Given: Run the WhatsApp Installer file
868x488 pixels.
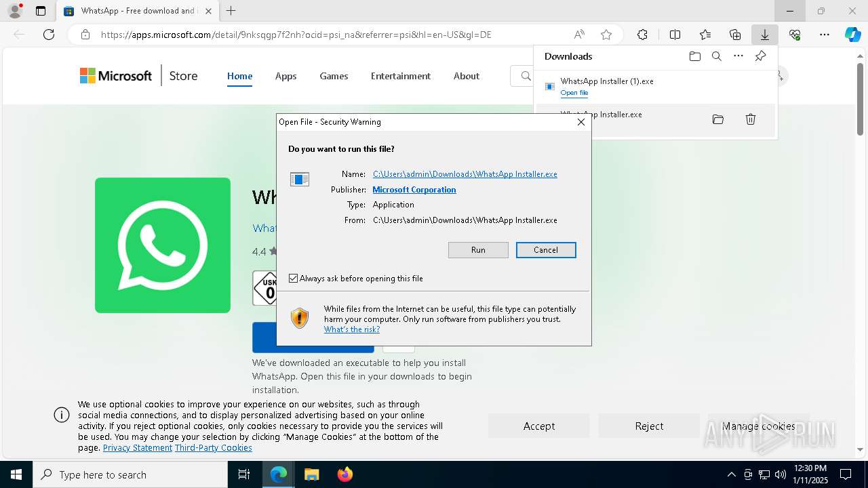Looking at the screenshot, I should pyautogui.click(x=478, y=250).
